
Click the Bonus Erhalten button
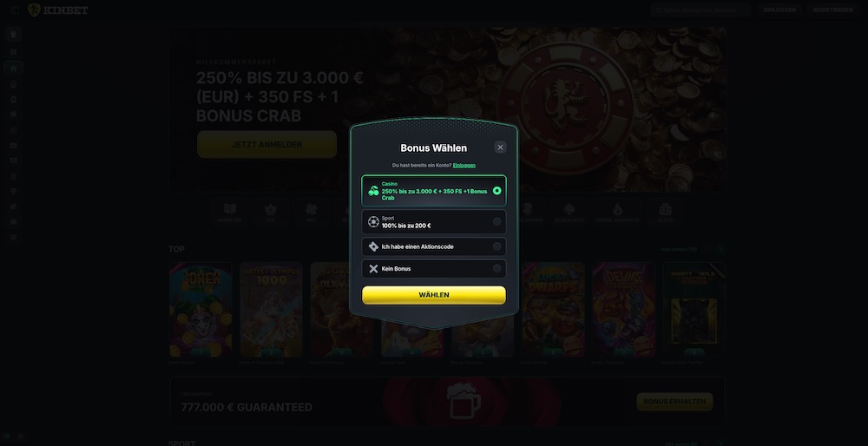(674, 402)
